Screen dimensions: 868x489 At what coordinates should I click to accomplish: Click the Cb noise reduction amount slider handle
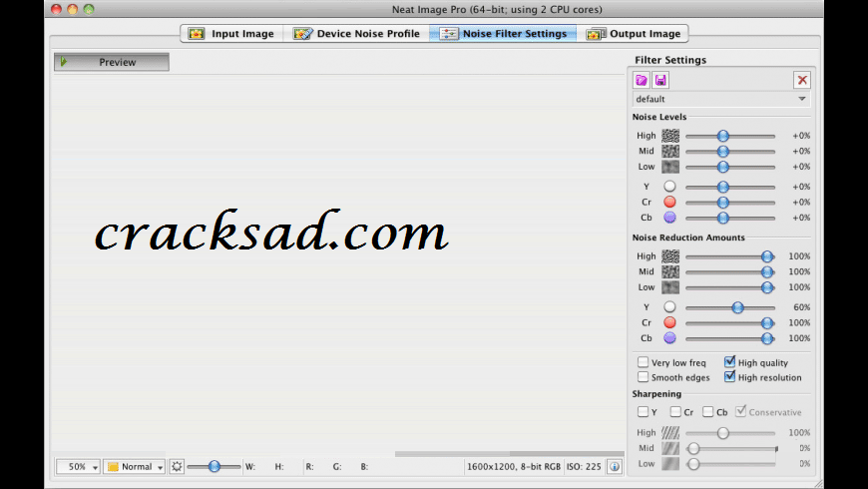[767, 338]
